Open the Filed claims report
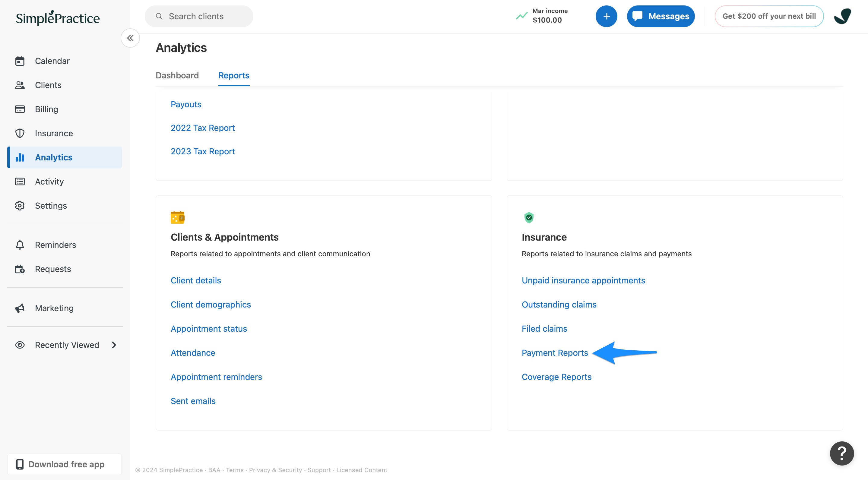868x480 pixels. point(544,329)
